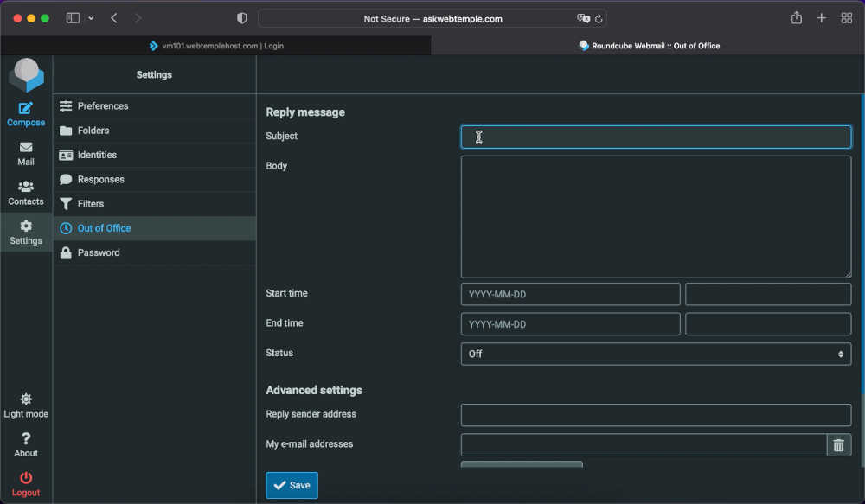Screen dimensions: 865x504
Task: Expand the sidebar options chevron
Action: tap(91, 18)
